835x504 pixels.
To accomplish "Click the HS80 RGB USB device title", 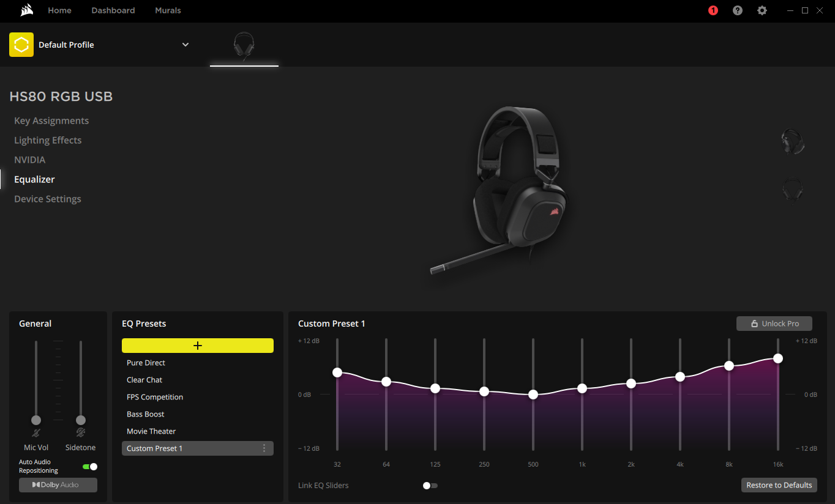I will pos(61,97).
